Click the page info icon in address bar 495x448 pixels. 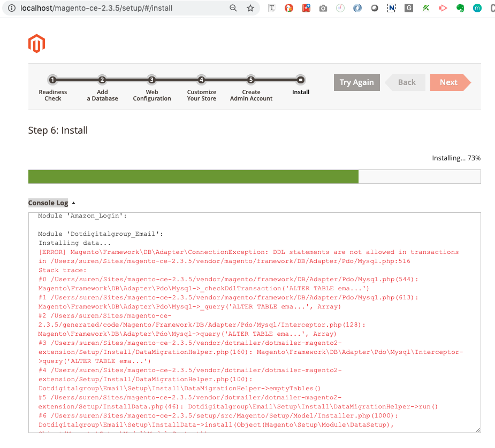pos(12,8)
